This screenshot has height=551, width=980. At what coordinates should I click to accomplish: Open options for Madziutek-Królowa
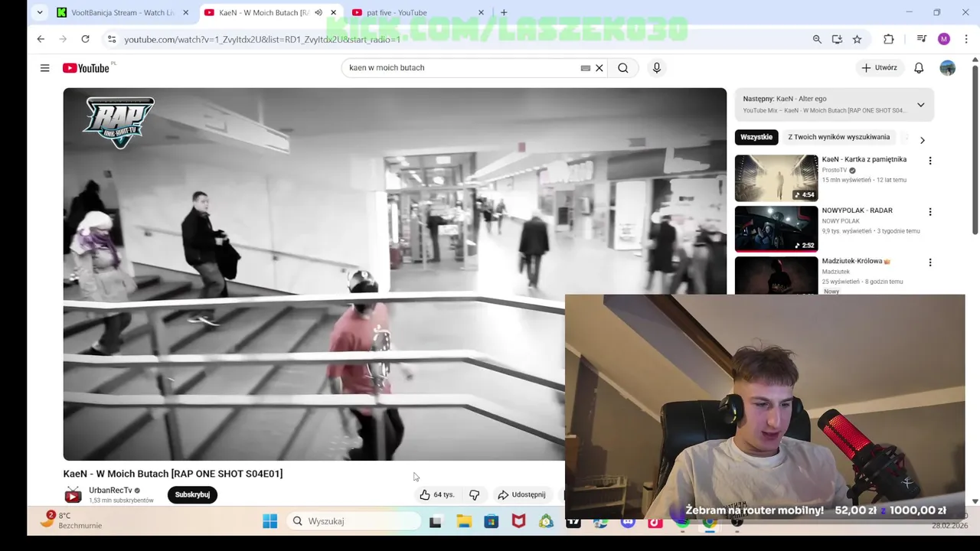930,262
